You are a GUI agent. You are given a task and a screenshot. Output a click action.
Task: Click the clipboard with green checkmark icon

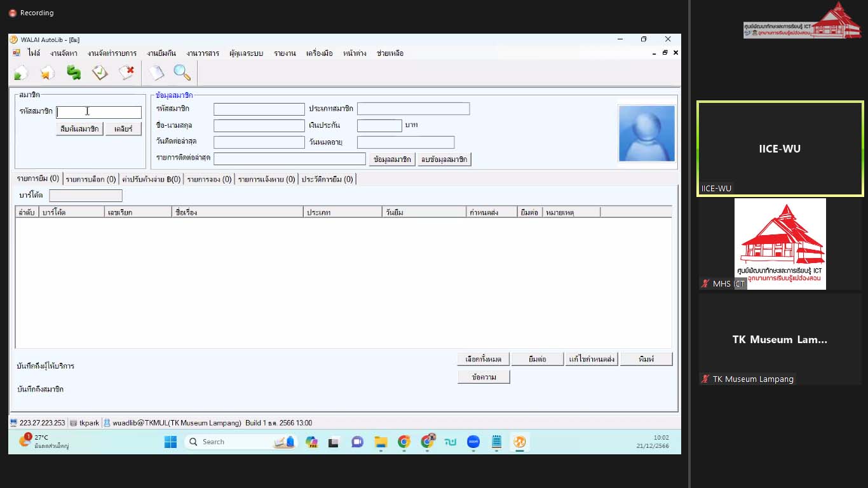click(100, 73)
